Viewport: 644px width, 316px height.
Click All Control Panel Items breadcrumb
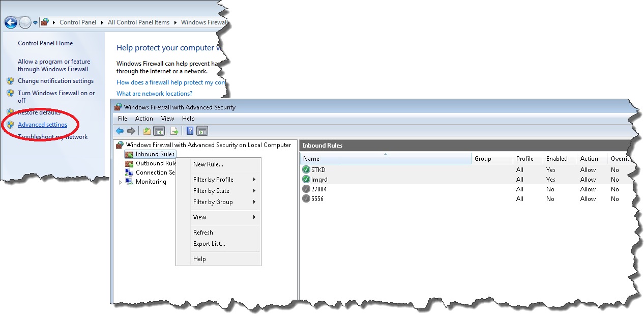(x=138, y=22)
